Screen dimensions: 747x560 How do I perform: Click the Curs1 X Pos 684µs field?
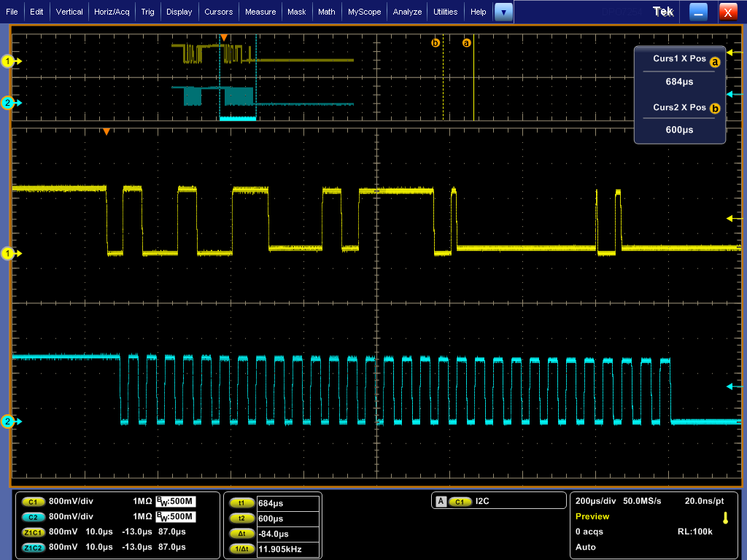point(679,82)
